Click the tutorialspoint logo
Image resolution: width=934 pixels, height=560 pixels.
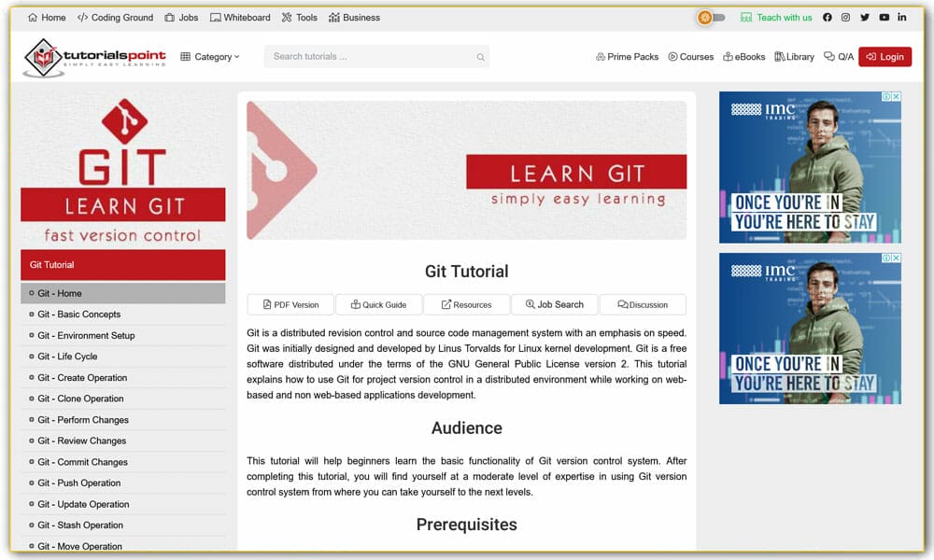point(92,57)
